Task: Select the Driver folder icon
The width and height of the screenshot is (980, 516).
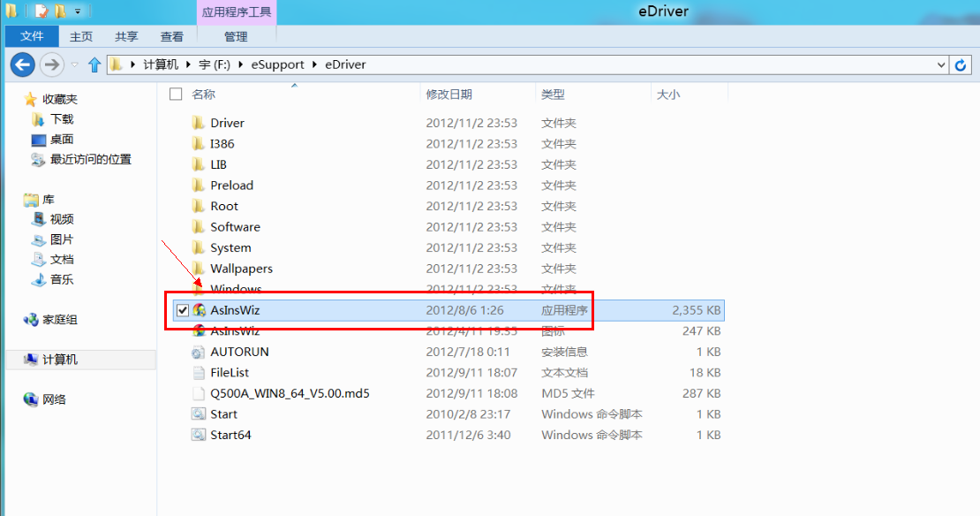Action: (x=198, y=123)
